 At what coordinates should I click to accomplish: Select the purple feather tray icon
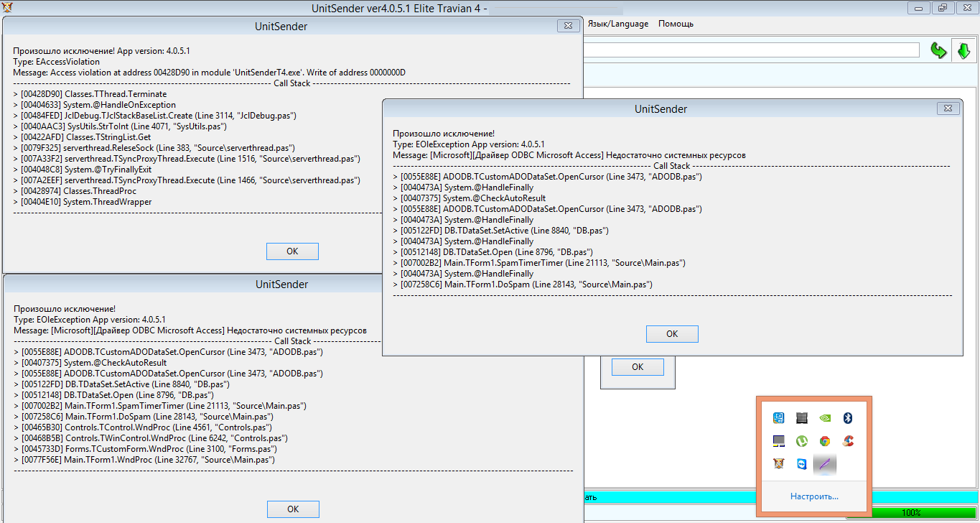(x=824, y=464)
